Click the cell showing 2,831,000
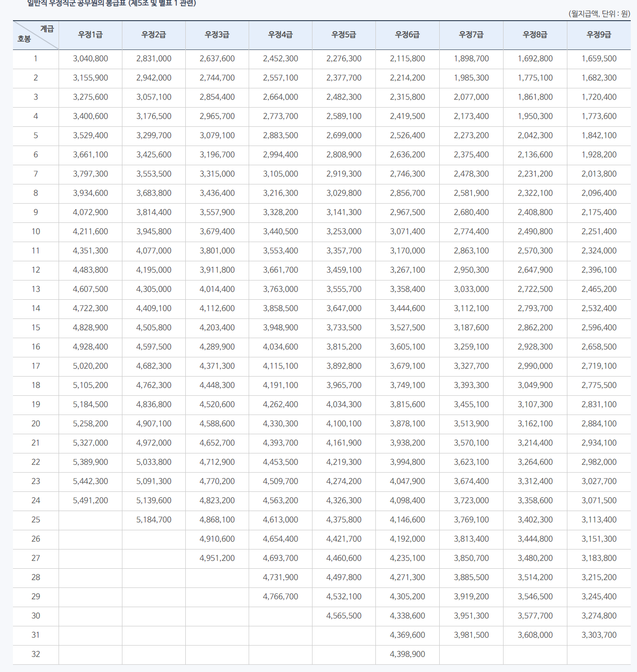Image resolution: width=637 pixels, height=672 pixels. 154,59
